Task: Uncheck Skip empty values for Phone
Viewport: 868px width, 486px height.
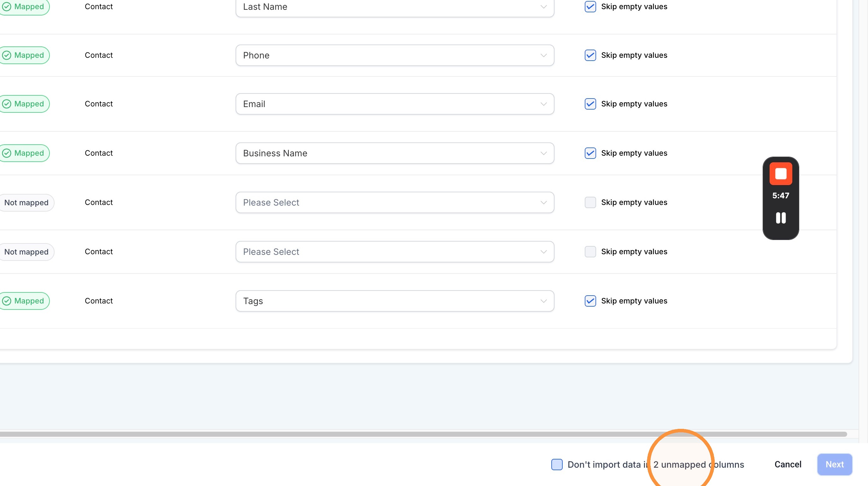Action: tap(590, 55)
